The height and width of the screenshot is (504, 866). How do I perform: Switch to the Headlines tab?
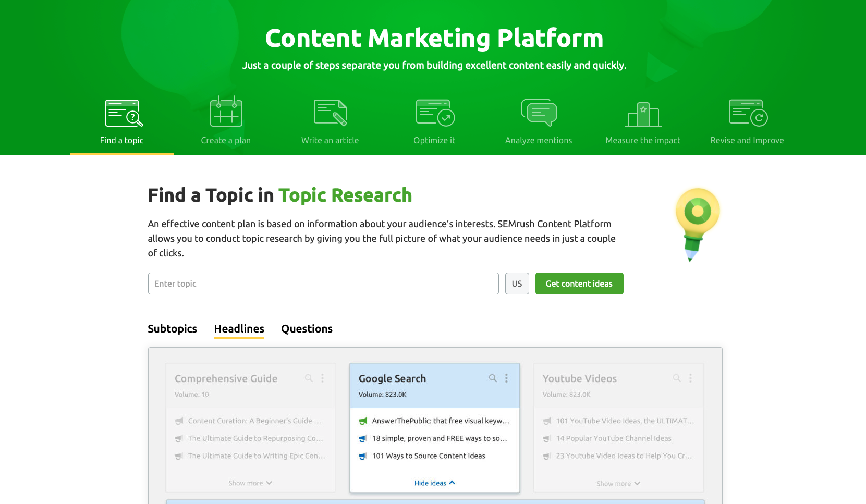239,329
